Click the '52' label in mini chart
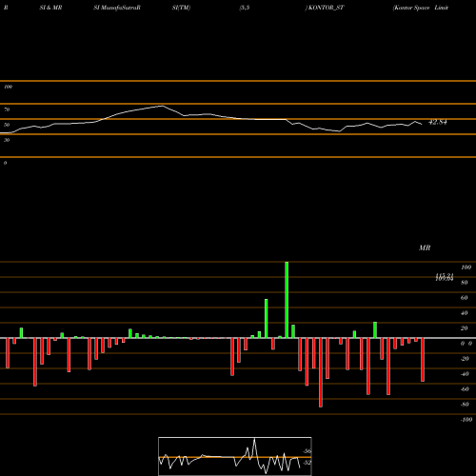Screen dimensions: 476x476 (307, 463)
